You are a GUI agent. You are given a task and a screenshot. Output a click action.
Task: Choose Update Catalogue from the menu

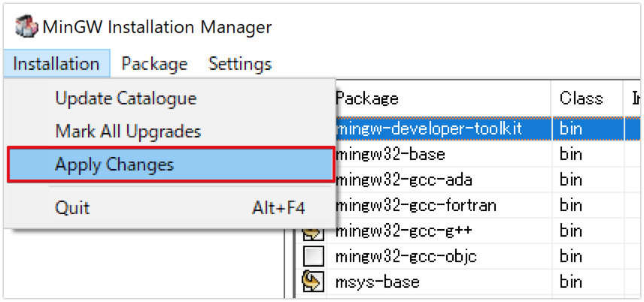click(x=126, y=98)
